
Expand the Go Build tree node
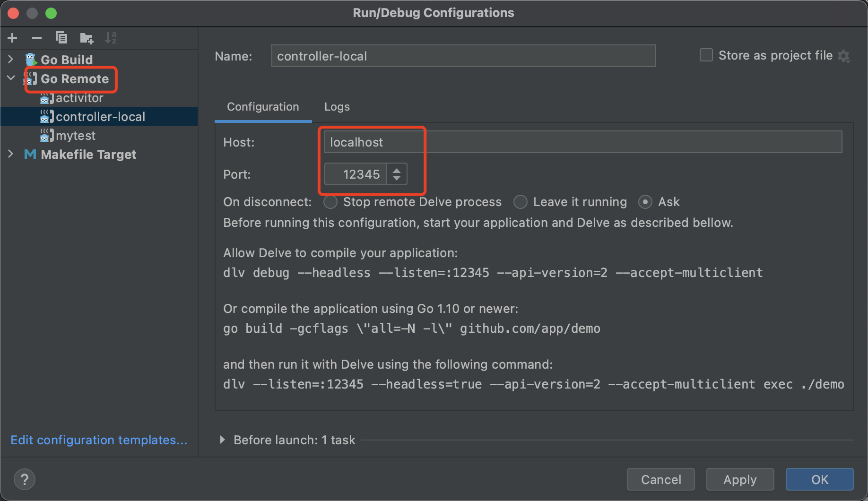[x=10, y=59]
